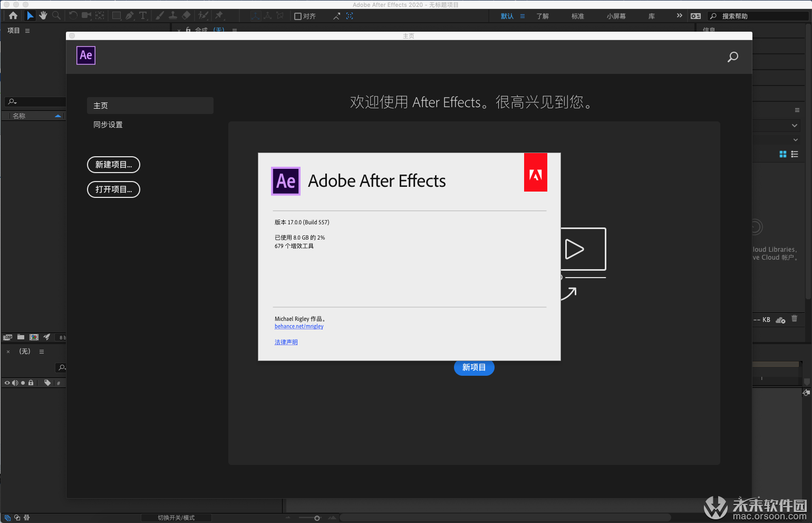Close the (无) timeline tab
Screen dimensions: 812x523
coord(8,351)
